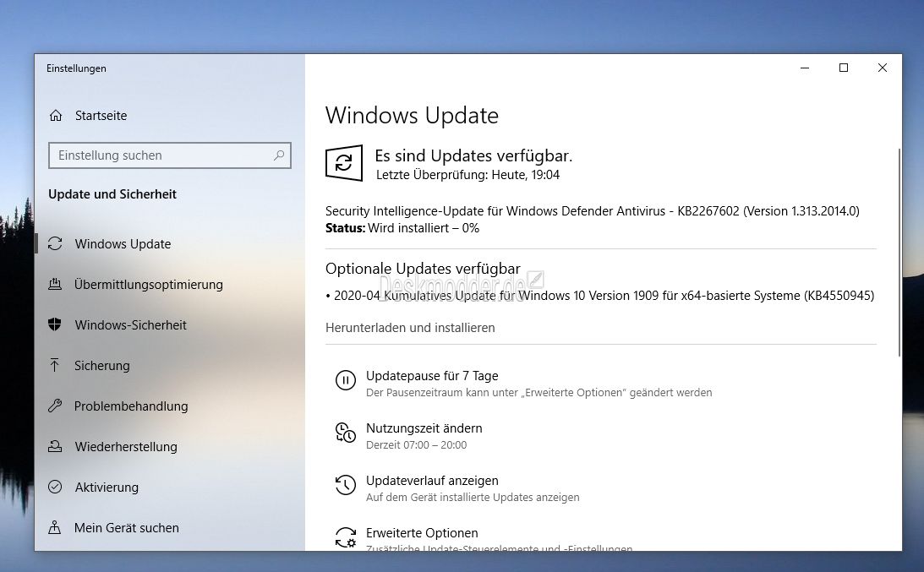This screenshot has height=572, width=924.
Task: Click the Wiederherstellung sidebar icon
Action: pyautogui.click(x=55, y=446)
